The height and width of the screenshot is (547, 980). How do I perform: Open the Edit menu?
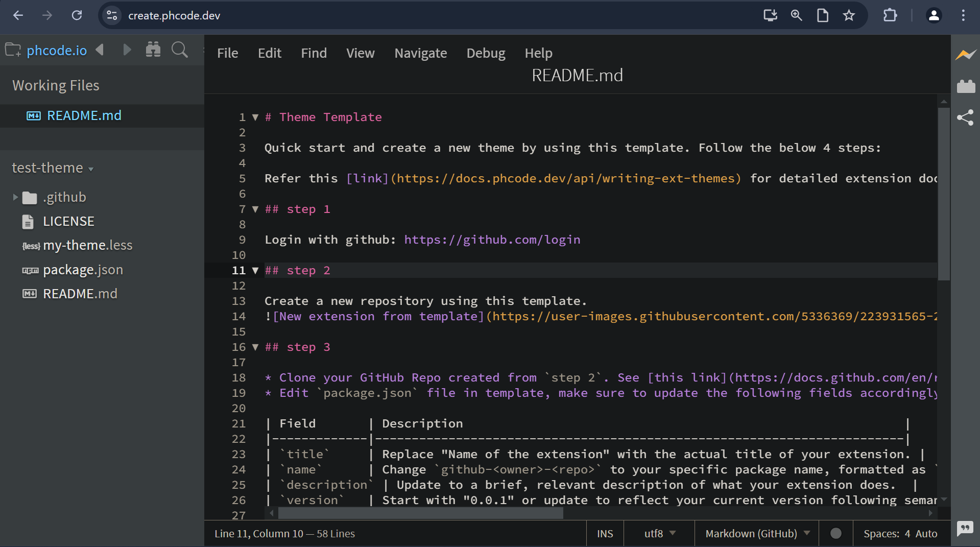click(270, 53)
